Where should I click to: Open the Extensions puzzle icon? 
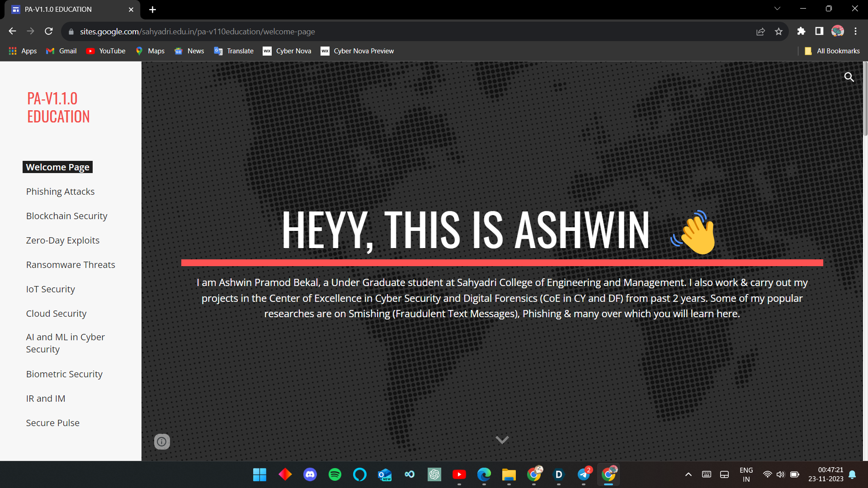[801, 31]
